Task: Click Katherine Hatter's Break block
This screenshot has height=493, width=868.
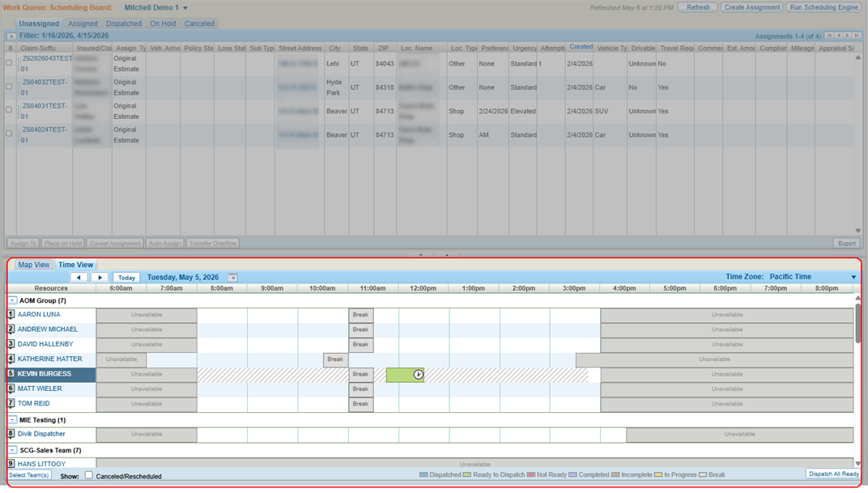Action: pyautogui.click(x=335, y=359)
